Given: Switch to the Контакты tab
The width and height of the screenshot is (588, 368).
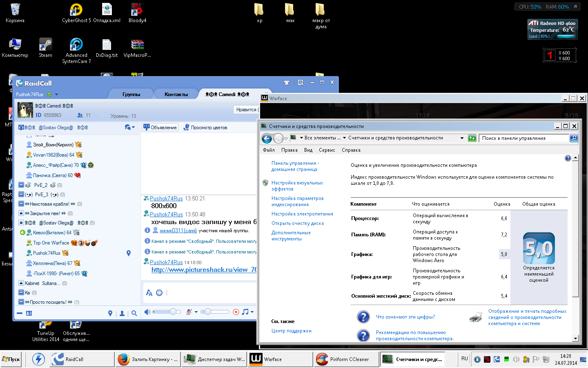Looking at the screenshot, I should (176, 94).
